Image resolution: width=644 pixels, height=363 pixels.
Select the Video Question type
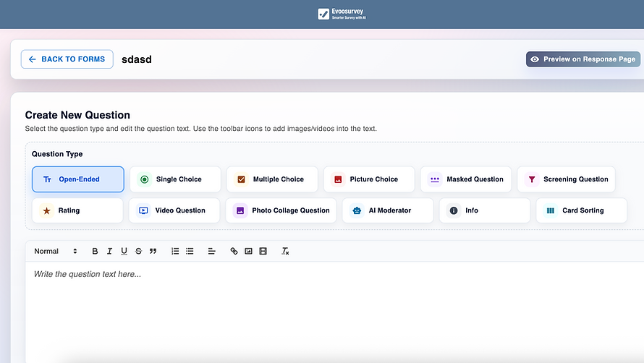point(174,210)
